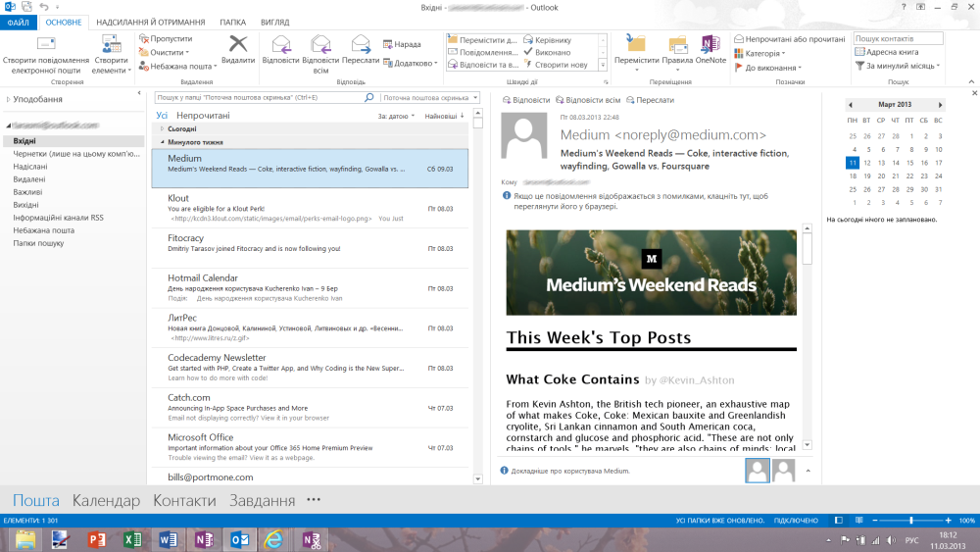The height and width of the screenshot is (552, 980).
Task: Expand the people pane chevron
Action: pos(808,471)
